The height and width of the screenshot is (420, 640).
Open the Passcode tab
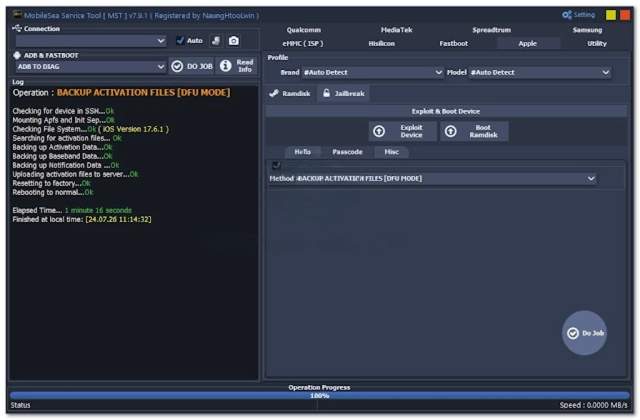click(x=347, y=152)
